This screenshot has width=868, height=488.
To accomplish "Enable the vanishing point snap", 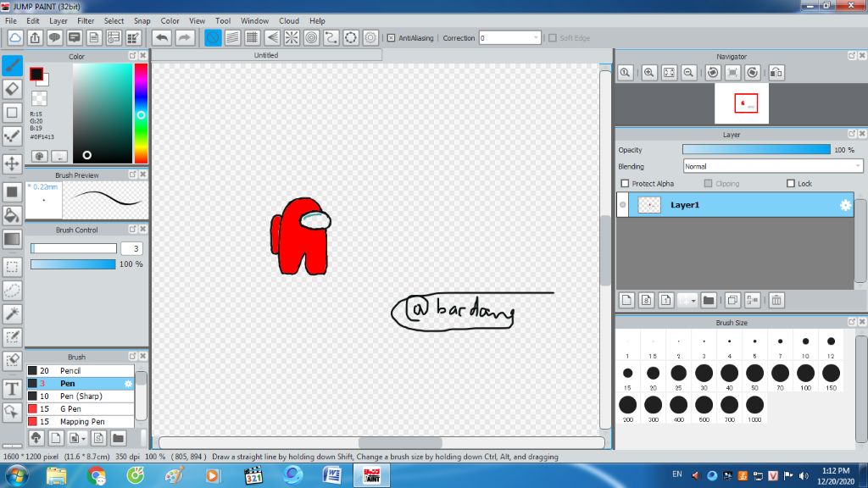I will (x=272, y=37).
